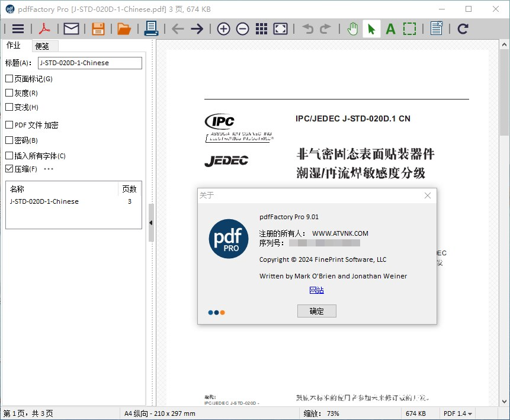Viewport: 510px width, 420px height.
Task: Click the 名称 column header
Action: 62,189
